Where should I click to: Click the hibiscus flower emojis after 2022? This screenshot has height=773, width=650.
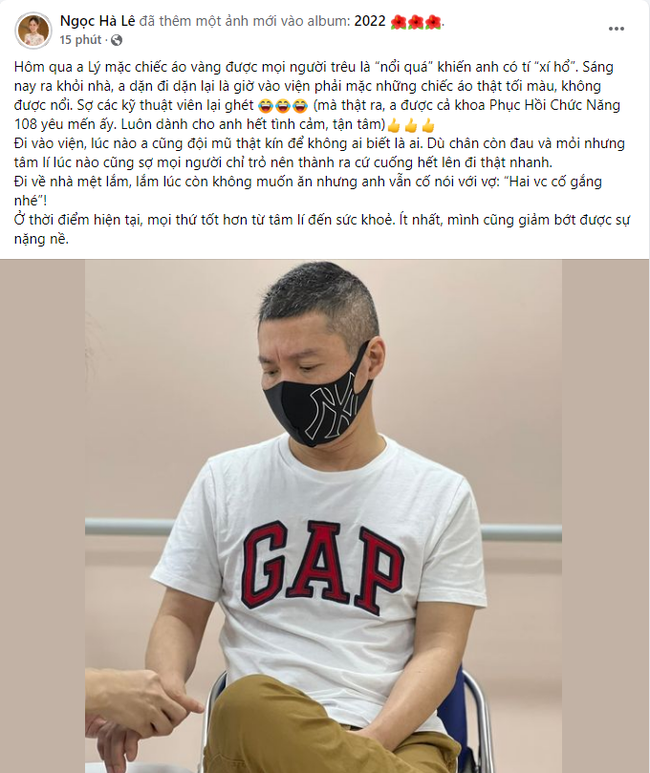416,22
